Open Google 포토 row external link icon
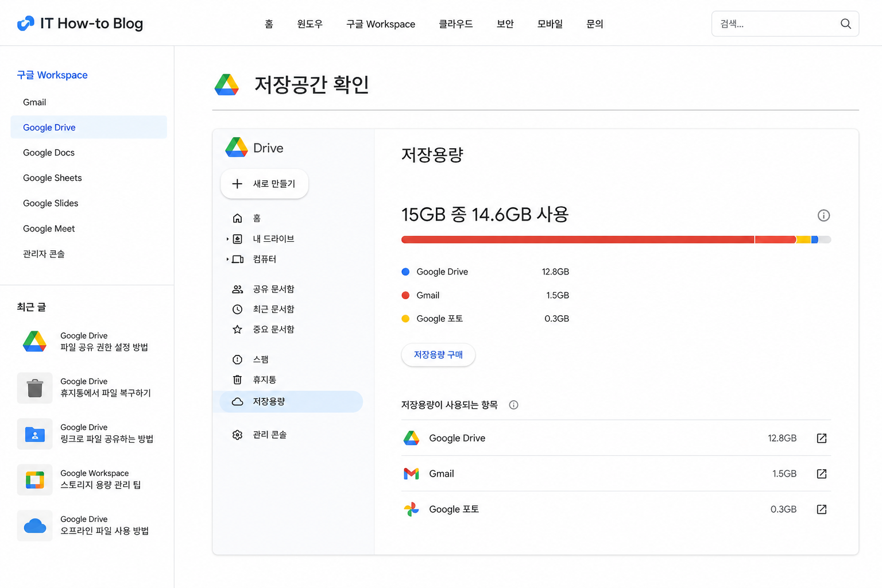882x588 pixels. (822, 509)
